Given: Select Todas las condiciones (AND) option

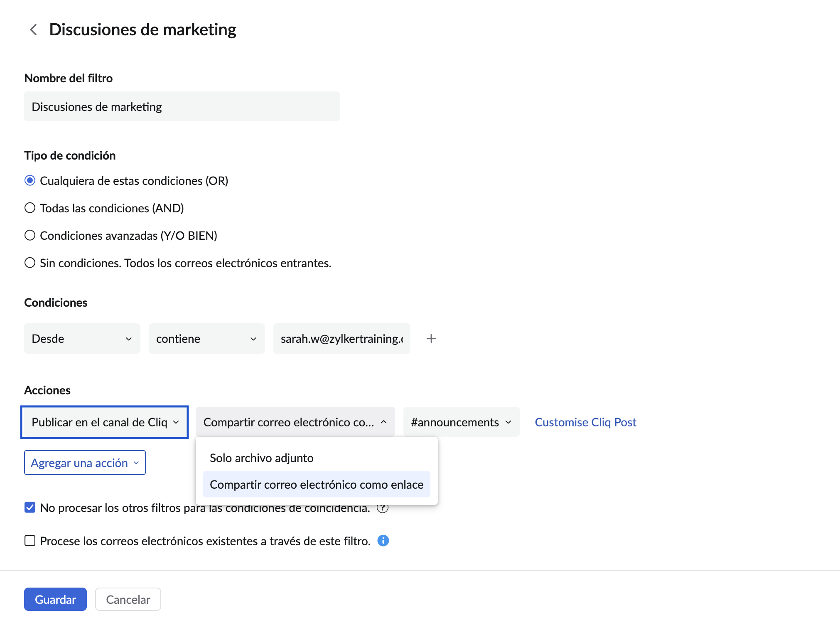Looking at the screenshot, I should click(x=30, y=208).
